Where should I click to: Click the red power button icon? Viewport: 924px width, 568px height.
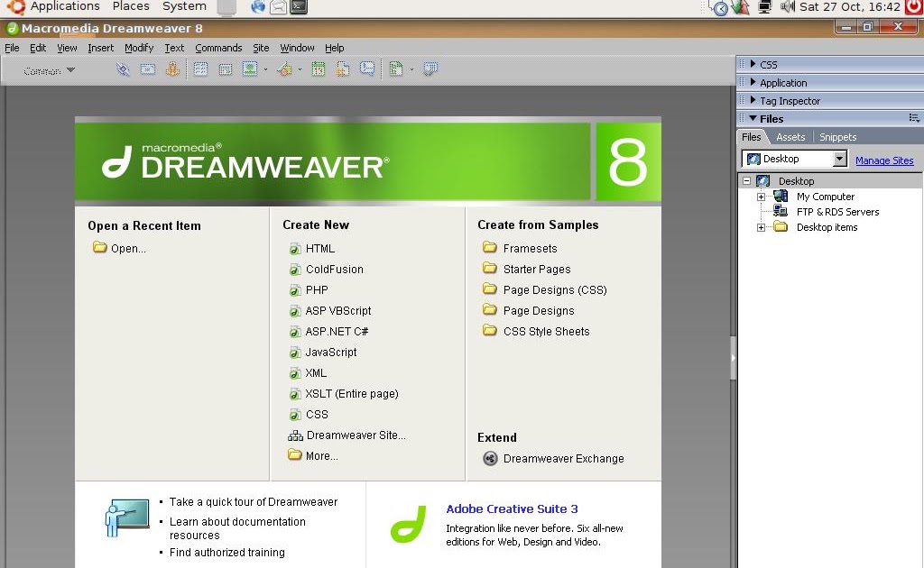point(914,7)
